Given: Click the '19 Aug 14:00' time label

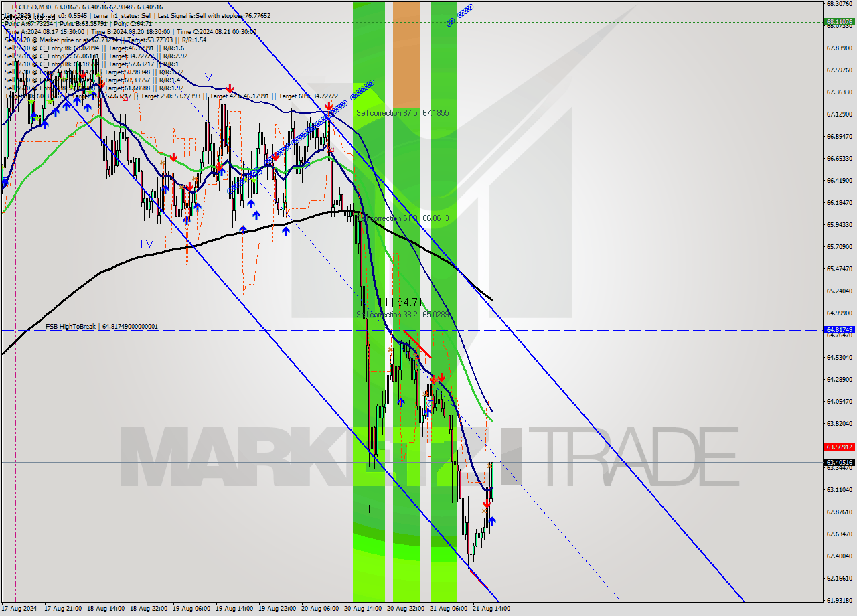Looking at the screenshot, I should pyautogui.click(x=234, y=609).
